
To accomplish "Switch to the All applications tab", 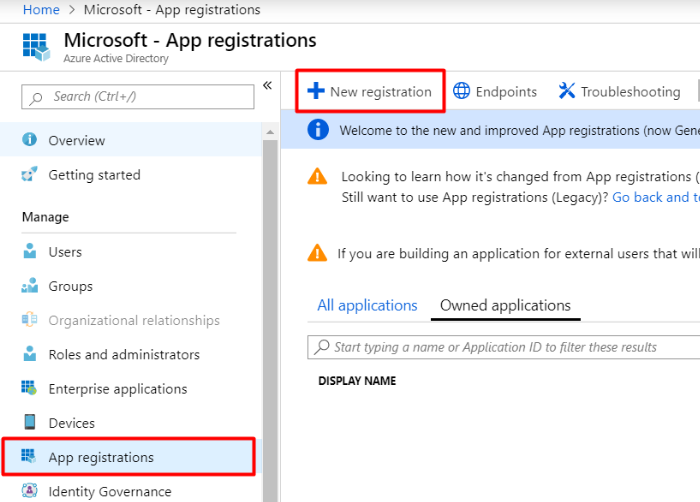I will pos(367,305).
